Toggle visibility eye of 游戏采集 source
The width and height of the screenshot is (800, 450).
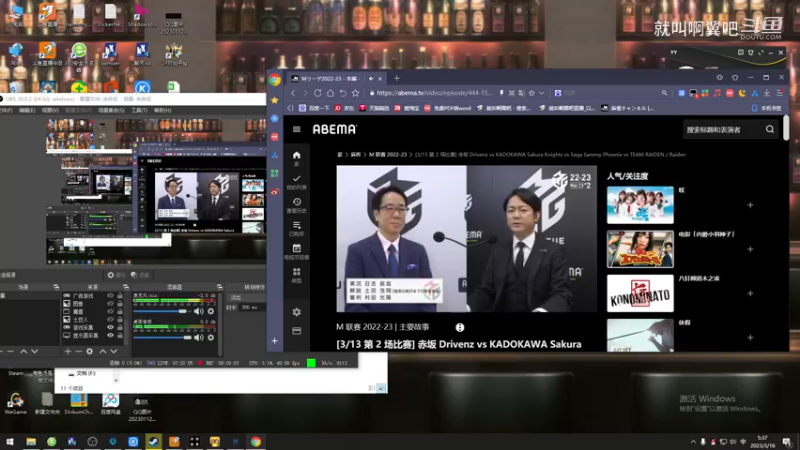point(110,328)
